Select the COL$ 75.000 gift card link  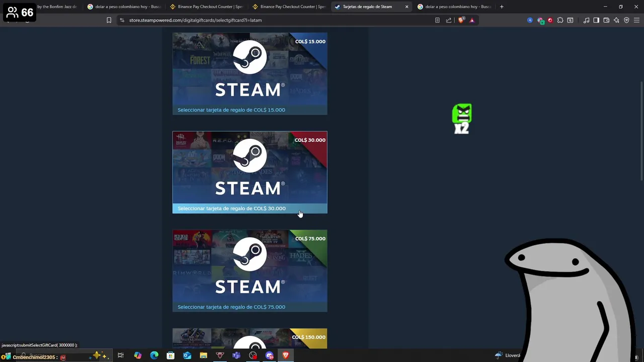(x=231, y=307)
